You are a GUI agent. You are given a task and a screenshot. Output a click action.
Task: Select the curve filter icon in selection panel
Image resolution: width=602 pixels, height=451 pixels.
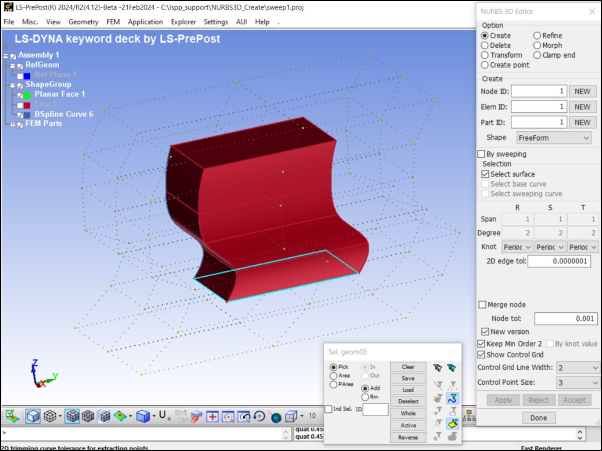[x=452, y=397]
